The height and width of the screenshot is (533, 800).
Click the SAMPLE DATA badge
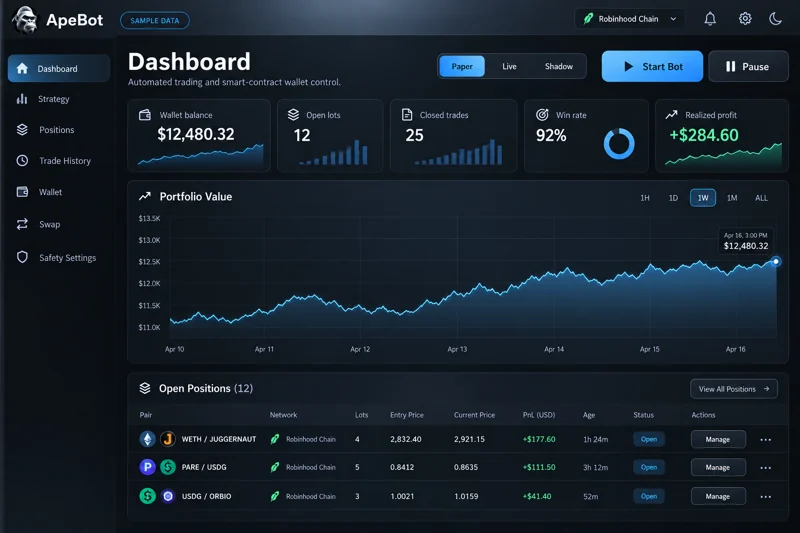click(x=155, y=20)
